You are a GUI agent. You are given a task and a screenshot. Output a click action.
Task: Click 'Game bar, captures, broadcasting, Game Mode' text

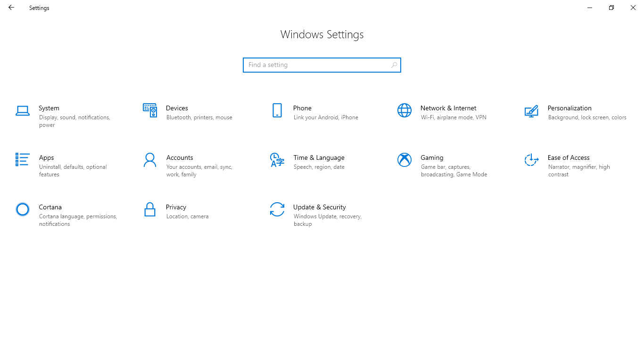click(x=454, y=171)
